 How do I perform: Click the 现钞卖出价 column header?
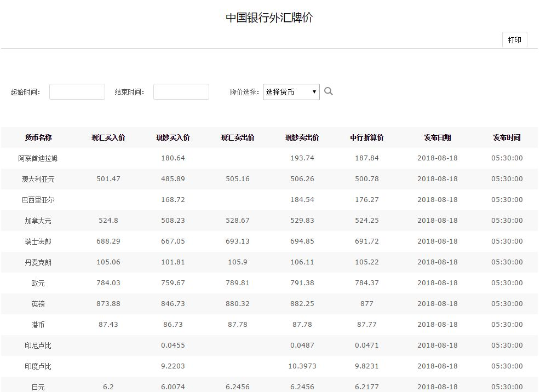[302, 137]
